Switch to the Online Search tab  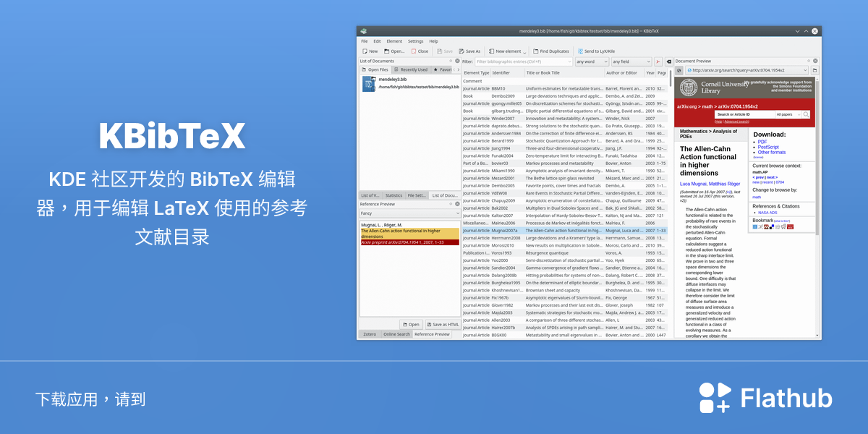point(396,334)
